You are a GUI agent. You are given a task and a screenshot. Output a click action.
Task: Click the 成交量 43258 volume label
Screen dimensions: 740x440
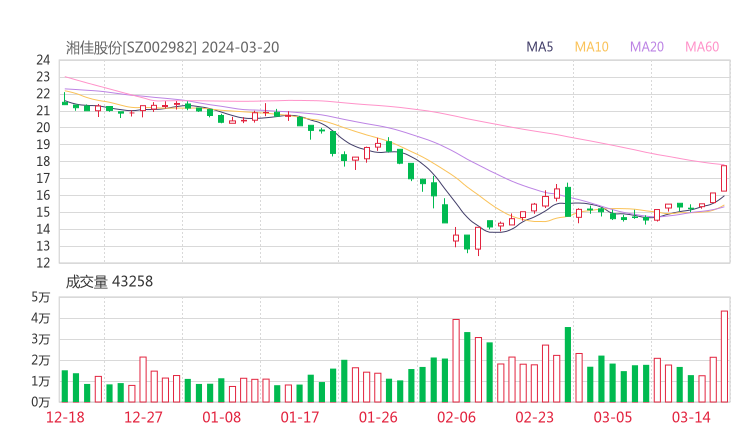[110, 282]
